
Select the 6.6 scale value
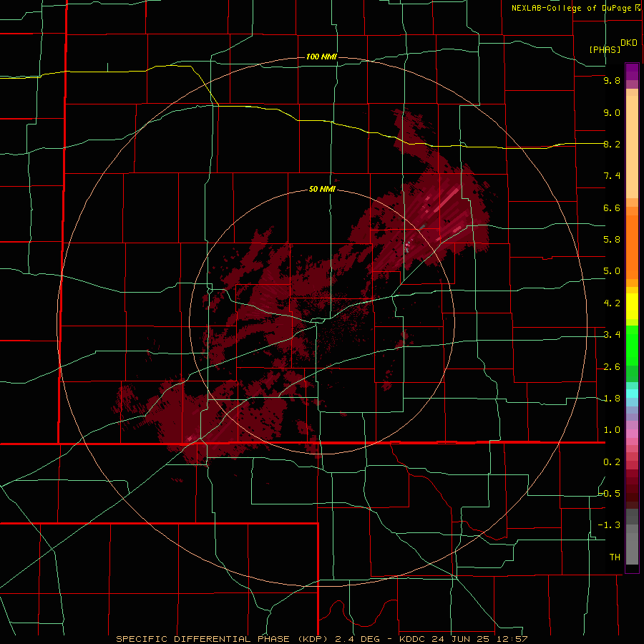[x=612, y=208]
